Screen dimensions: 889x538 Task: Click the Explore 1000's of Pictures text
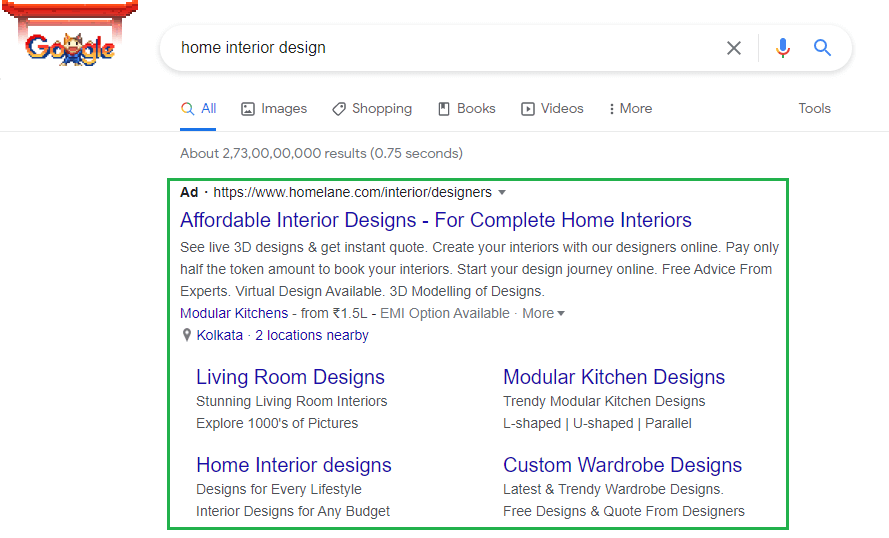click(277, 423)
